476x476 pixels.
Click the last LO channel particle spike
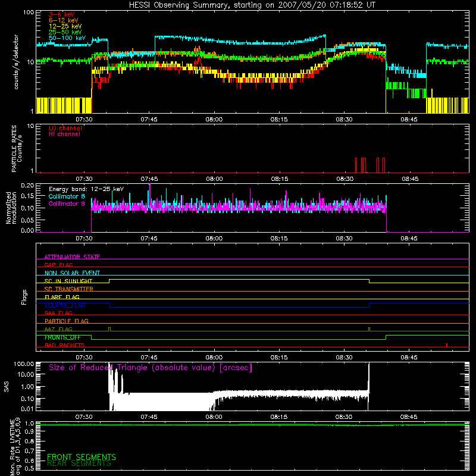coord(384,165)
